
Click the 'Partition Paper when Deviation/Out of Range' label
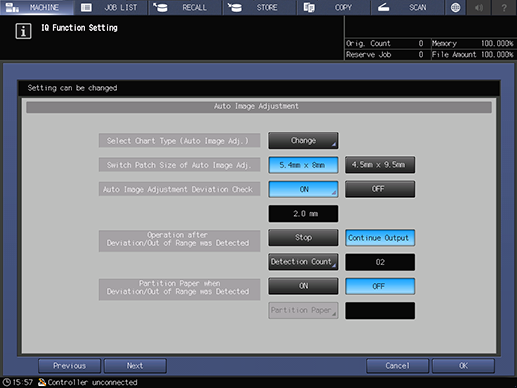[x=179, y=289]
